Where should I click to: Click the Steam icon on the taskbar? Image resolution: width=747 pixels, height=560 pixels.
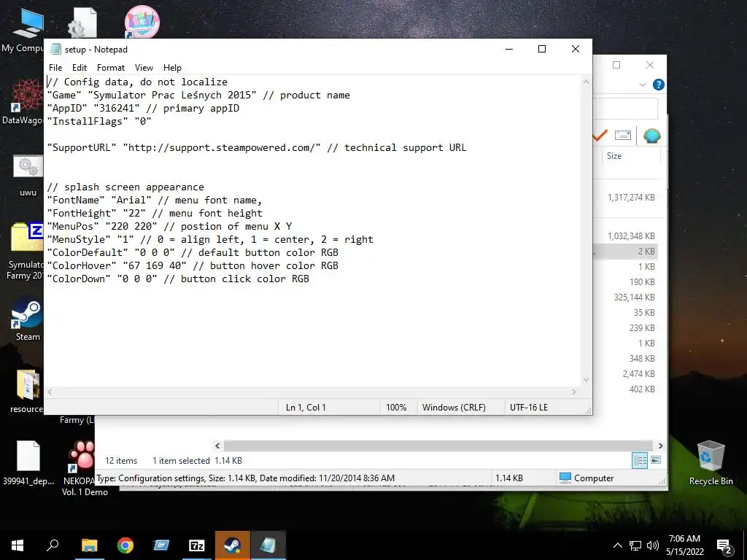pyautogui.click(x=233, y=545)
